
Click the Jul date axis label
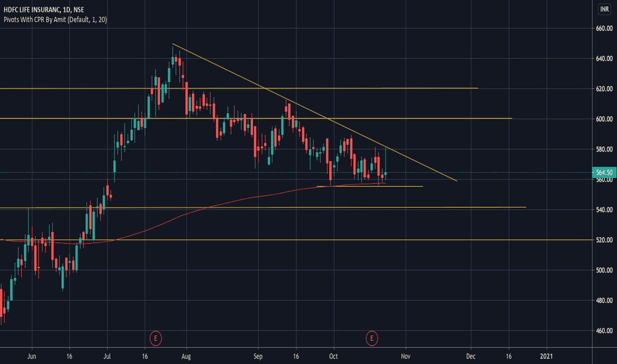(x=107, y=356)
